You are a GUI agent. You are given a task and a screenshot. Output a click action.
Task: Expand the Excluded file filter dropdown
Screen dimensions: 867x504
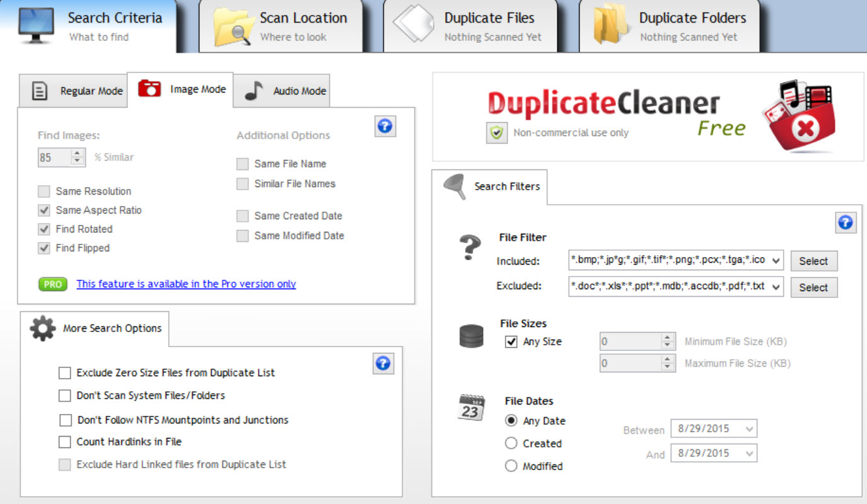click(x=776, y=287)
